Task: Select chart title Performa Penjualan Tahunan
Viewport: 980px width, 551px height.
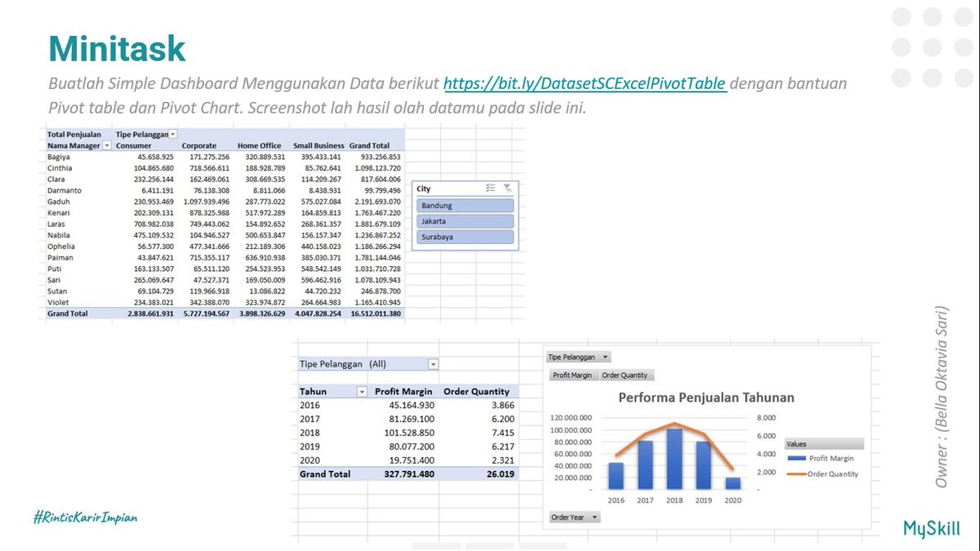Action: click(706, 398)
